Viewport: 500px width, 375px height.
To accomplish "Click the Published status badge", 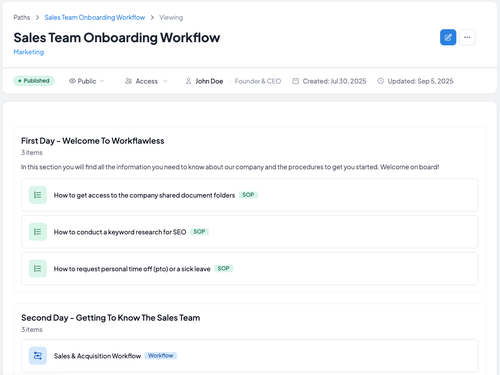I will (34, 81).
